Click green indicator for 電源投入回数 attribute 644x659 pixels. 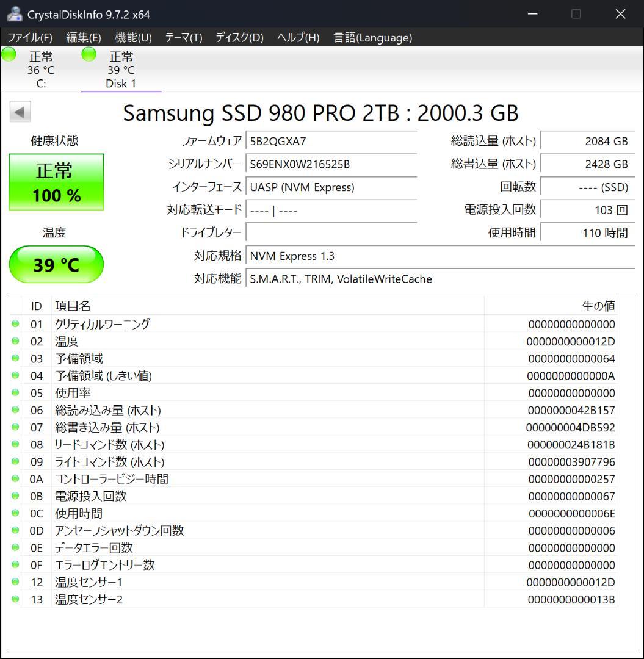15,496
